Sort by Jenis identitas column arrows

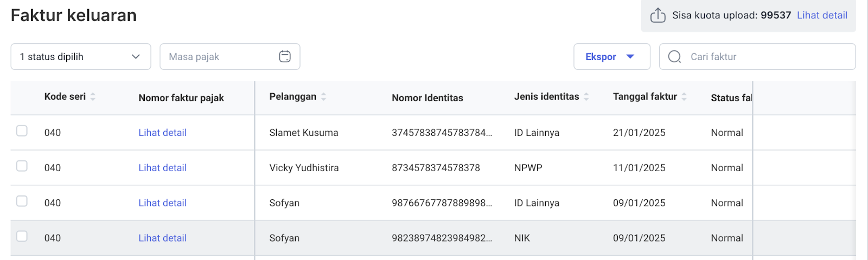tap(586, 96)
